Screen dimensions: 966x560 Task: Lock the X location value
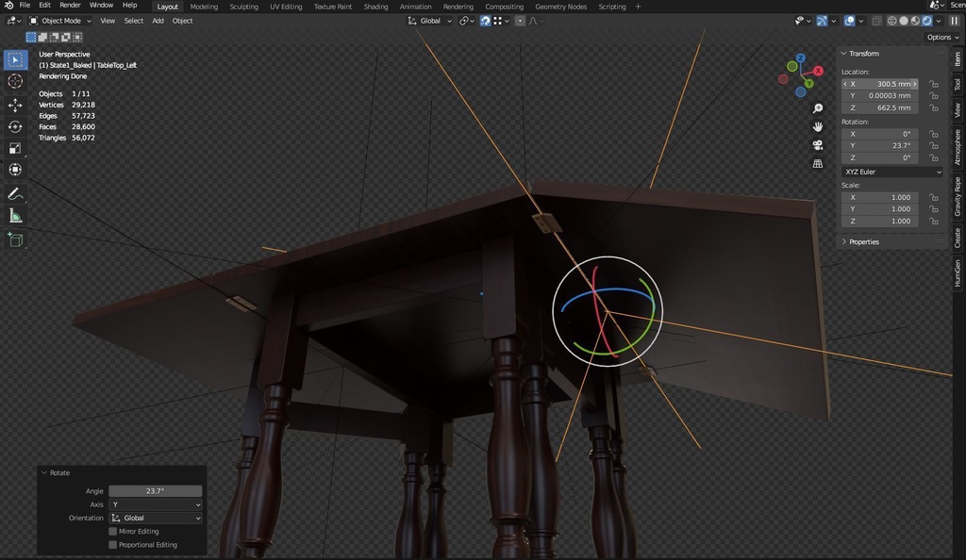[x=933, y=84]
